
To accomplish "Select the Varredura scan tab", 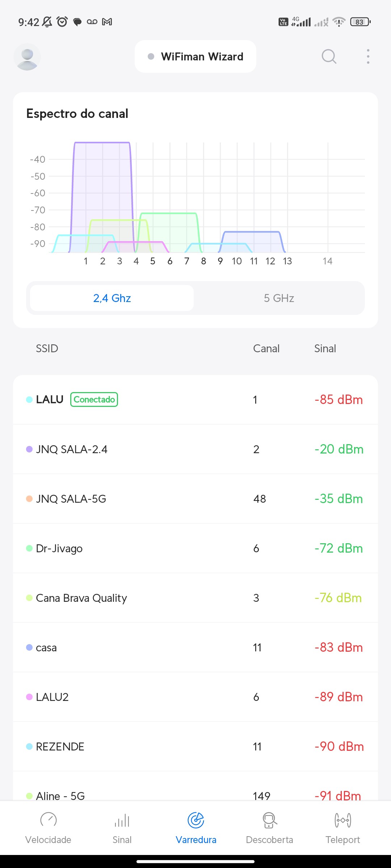I will [x=196, y=827].
